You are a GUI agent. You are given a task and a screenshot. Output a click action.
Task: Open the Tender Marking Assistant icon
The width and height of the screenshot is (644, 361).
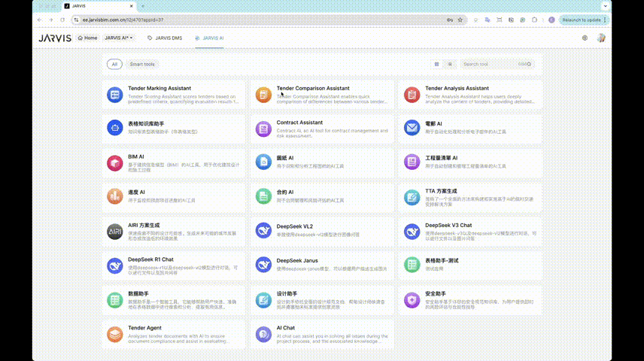(x=114, y=94)
